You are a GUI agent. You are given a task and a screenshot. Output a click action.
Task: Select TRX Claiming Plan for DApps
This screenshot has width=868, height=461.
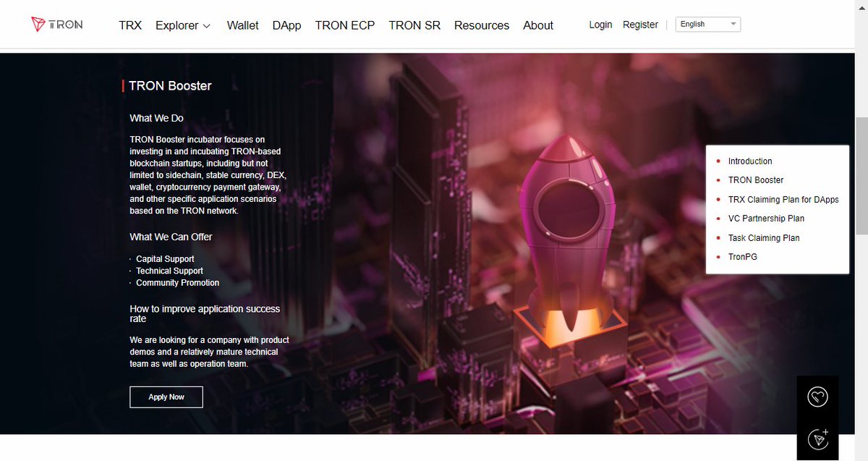[783, 200]
